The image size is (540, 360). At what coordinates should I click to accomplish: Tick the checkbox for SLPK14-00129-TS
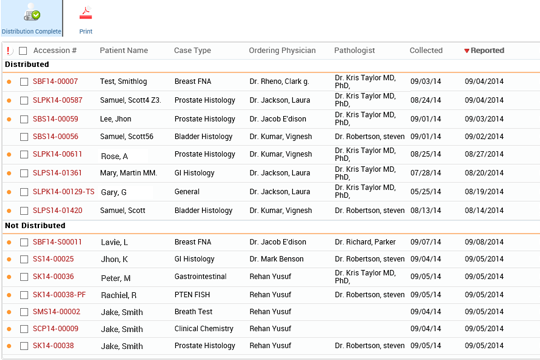point(24,192)
